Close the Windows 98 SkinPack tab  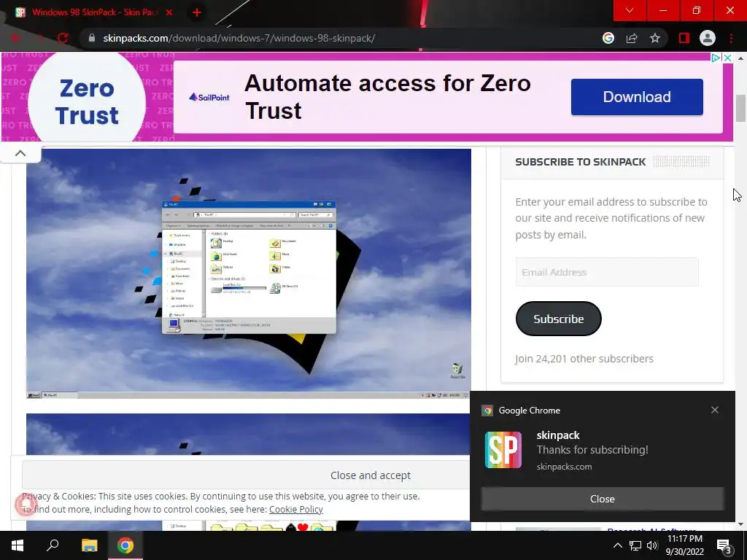click(x=169, y=12)
